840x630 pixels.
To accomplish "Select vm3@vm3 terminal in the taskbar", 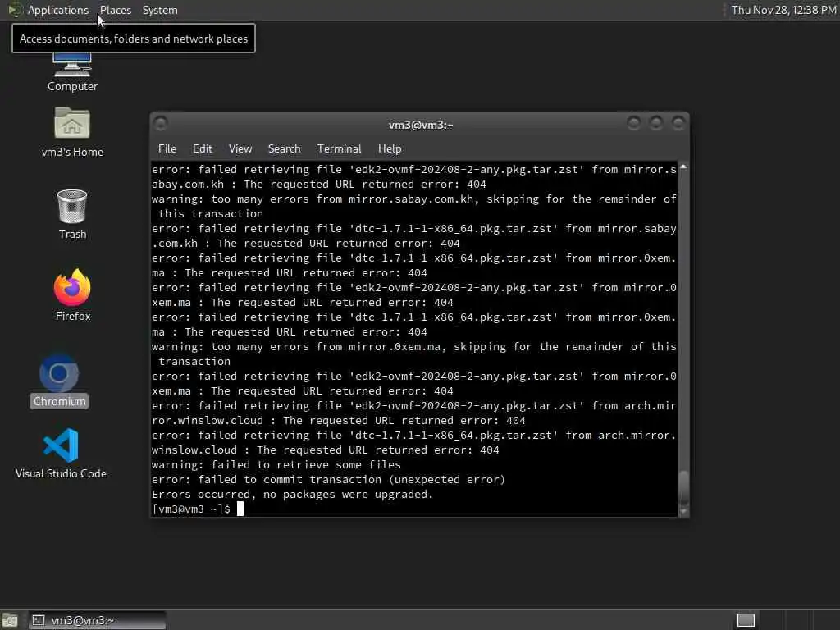I will point(97,620).
